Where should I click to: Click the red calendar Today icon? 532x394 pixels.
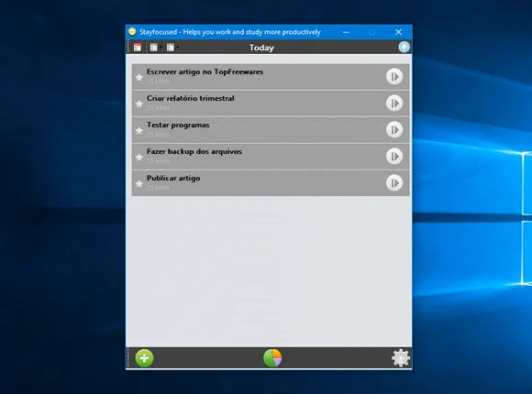point(138,48)
